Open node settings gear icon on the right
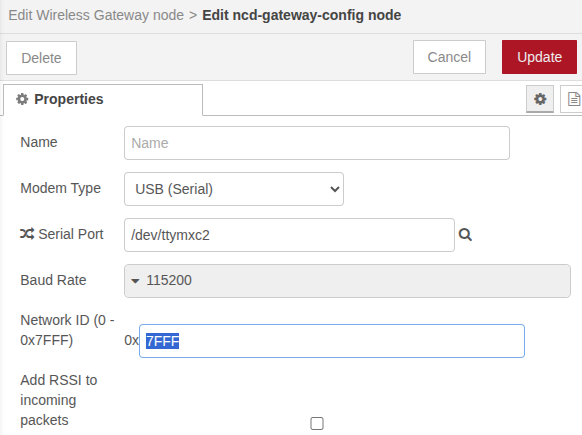 [x=540, y=99]
